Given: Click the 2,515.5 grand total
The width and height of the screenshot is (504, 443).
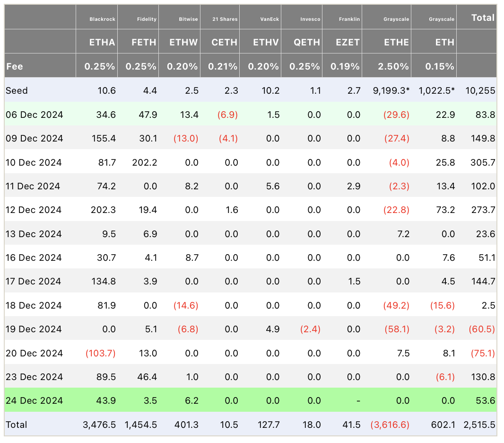Looking at the screenshot, I should coord(479,425).
